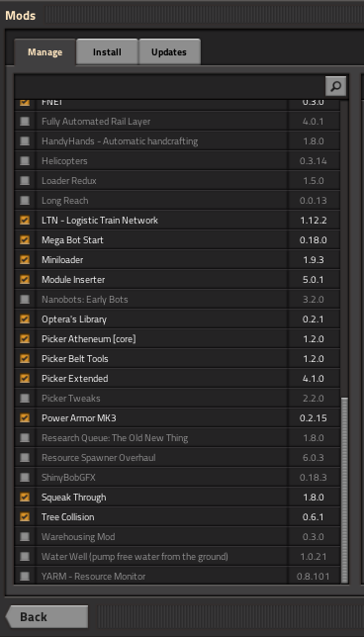Image resolution: width=364 pixels, height=637 pixels.
Task: Select the Tree Collision name
Action: click(67, 516)
